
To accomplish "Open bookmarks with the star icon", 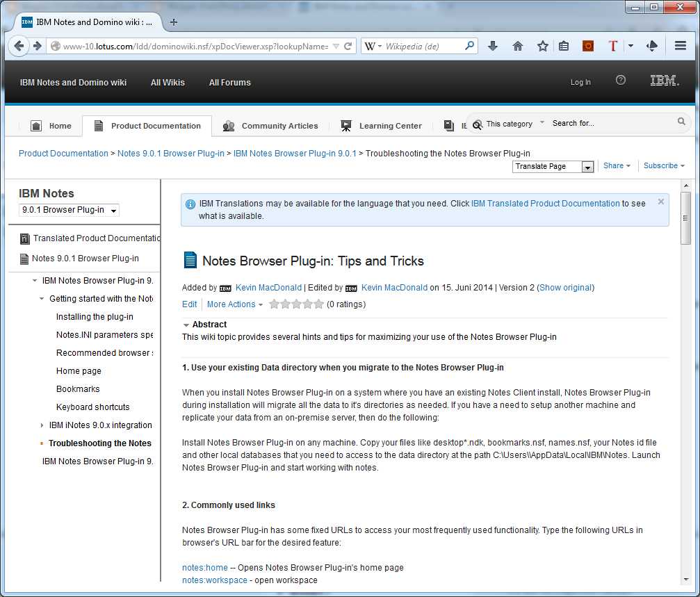I will tap(542, 45).
